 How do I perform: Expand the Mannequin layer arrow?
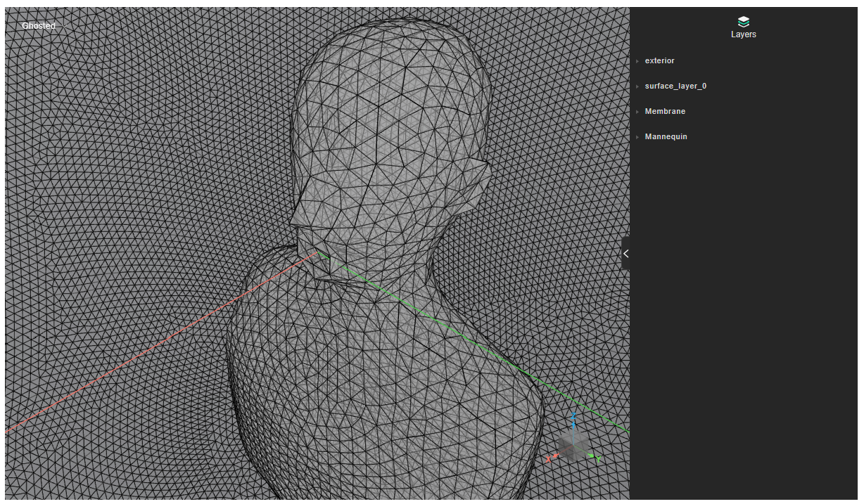[637, 137]
